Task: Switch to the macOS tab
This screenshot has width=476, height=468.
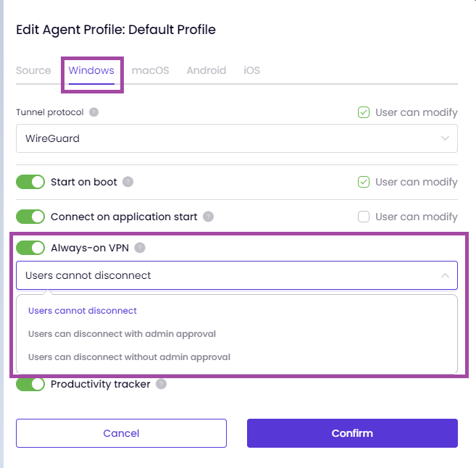Action: [150, 70]
